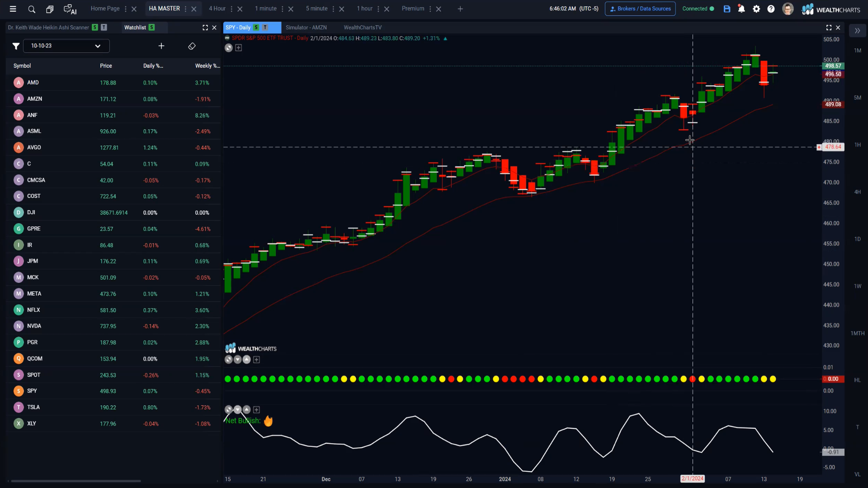Add a new workspace tab with plus
868x488 pixels.
(460, 9)
